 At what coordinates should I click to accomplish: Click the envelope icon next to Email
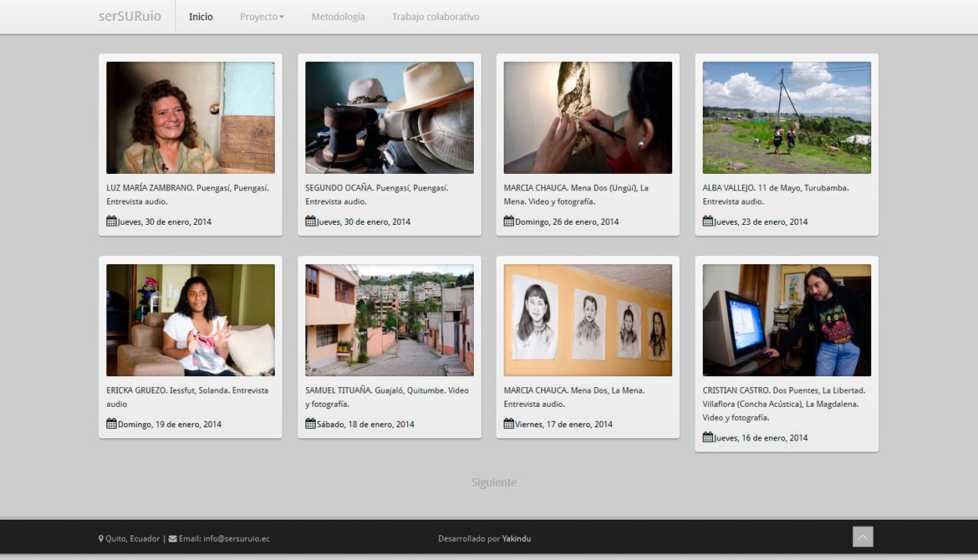(173, 539)
